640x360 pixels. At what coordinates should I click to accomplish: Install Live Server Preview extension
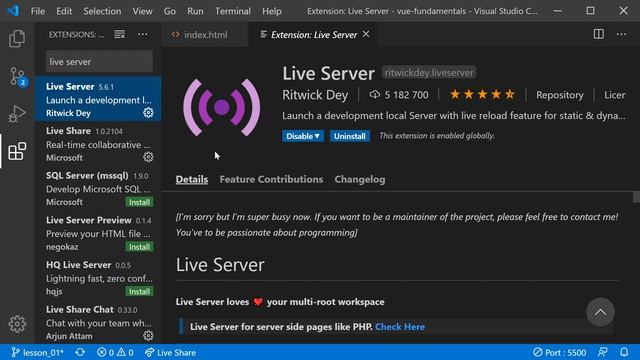click(139, 247)
